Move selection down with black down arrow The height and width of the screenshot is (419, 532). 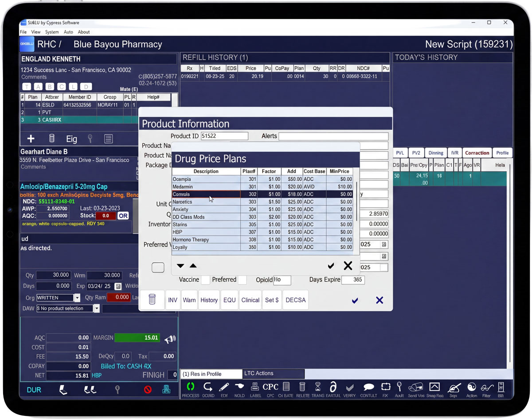tap(180, 266)
